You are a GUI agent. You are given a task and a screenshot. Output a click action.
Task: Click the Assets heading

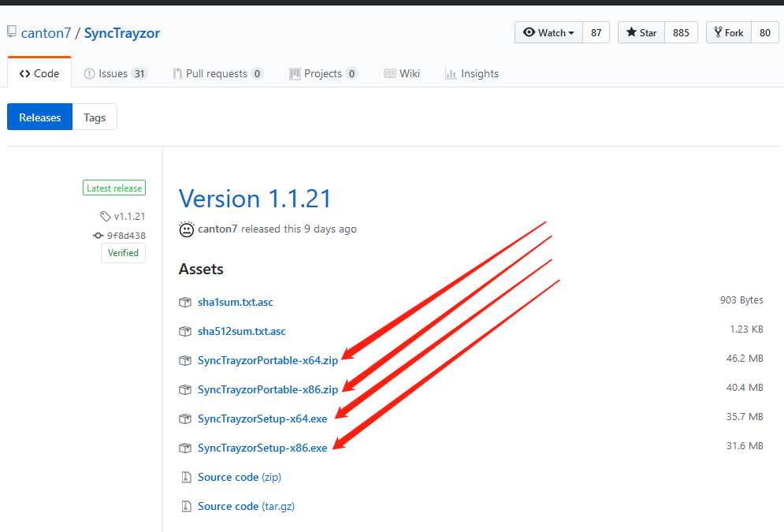pyautogui.click(x=201, y=269)
